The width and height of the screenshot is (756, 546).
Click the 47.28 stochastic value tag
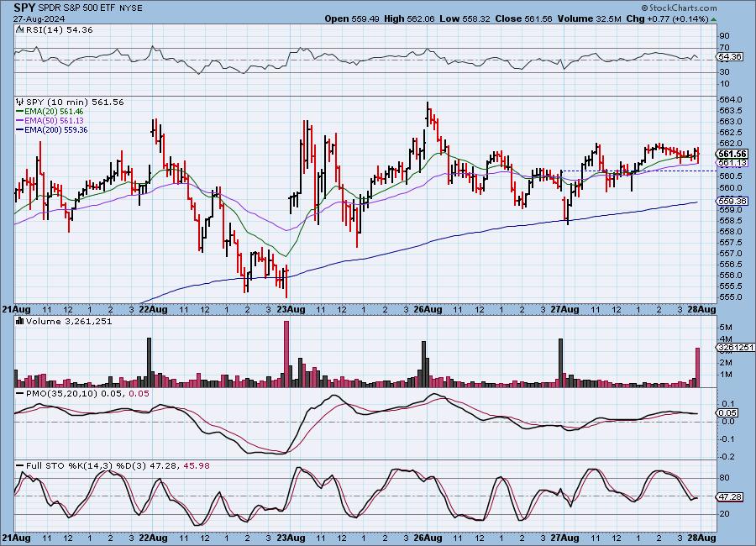coord(730,496)
